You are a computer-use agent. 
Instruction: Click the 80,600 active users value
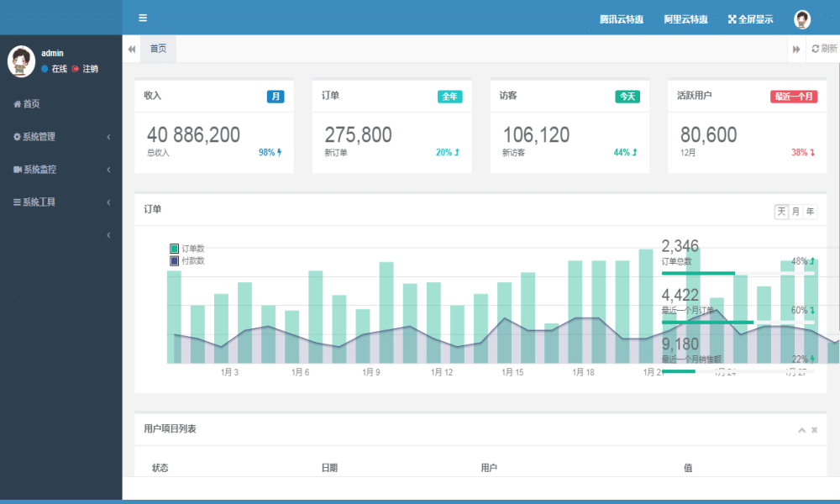tap(709, 135)
